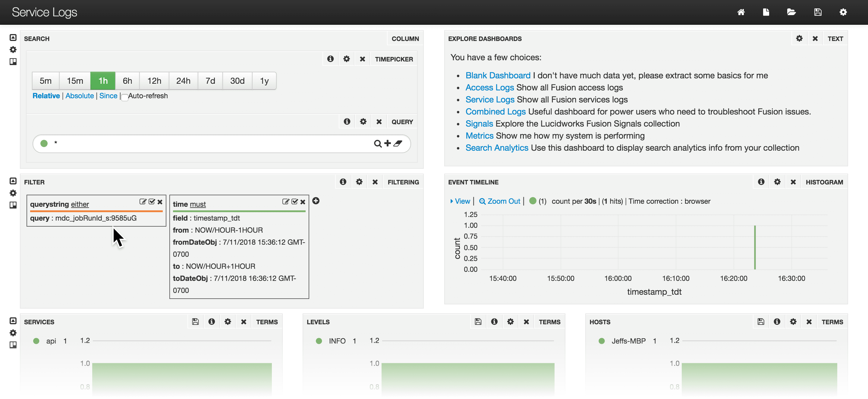Open the querystring 'either' mode dropdown
Screen dimensions: 868x399
(80, 204)
